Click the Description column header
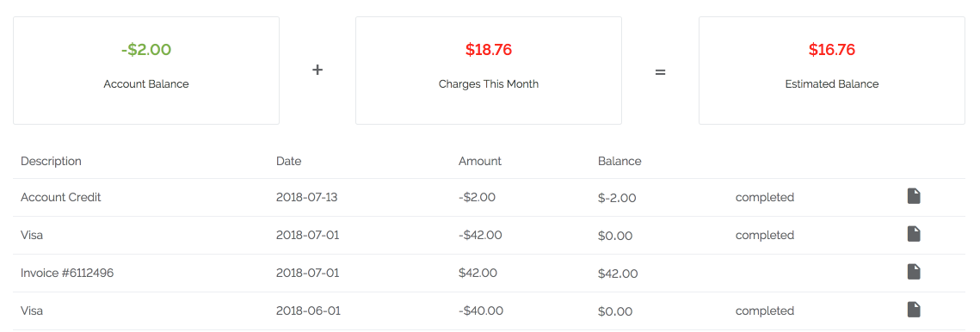The image size is (980, 332). point(52,162)
